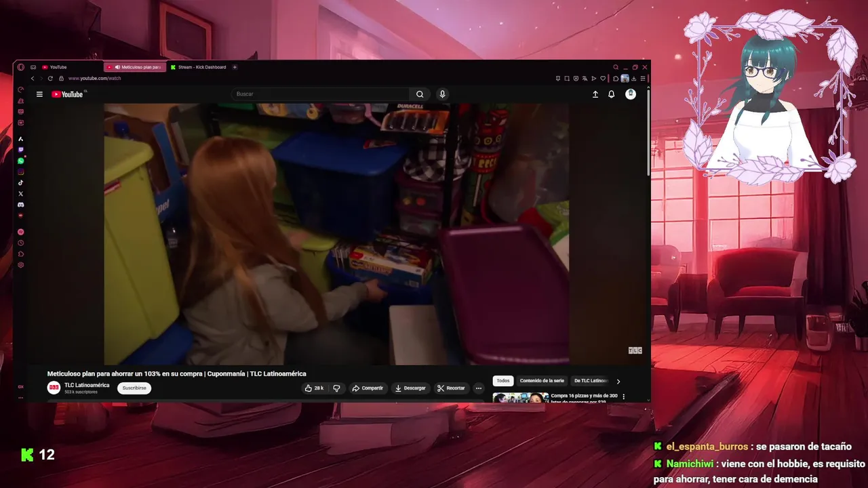This screenshot has width=868, height=488.
Task: Click the Opera GX logo menu
Action: (21, 67)
